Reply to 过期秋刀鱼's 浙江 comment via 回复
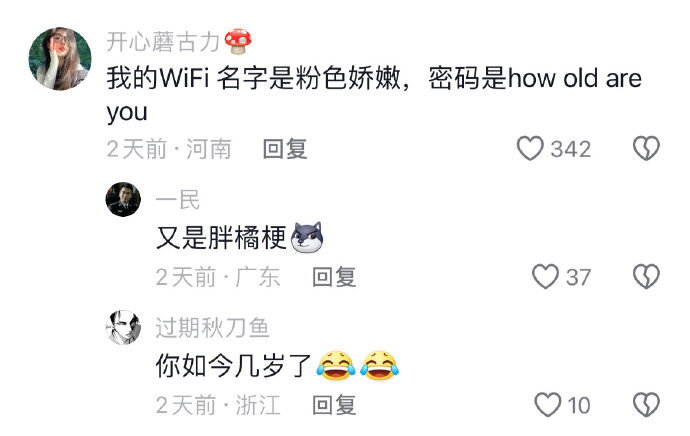The width and height of the screenshot is (690, 436). coord(334,405)
